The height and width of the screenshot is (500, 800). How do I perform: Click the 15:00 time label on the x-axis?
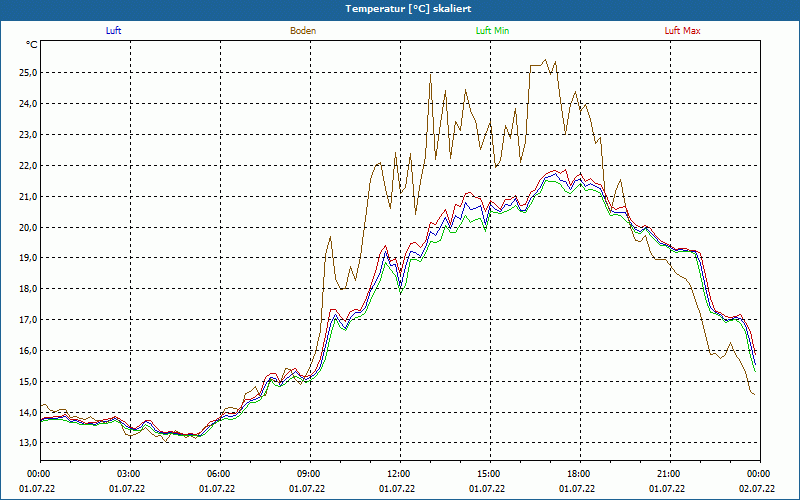490,474
